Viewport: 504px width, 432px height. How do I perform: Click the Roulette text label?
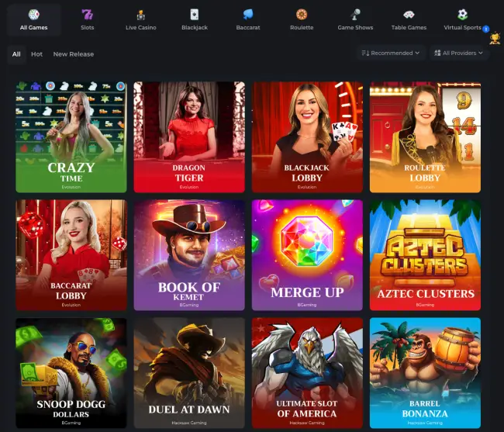pyautogui.click(x=302, y=28)
